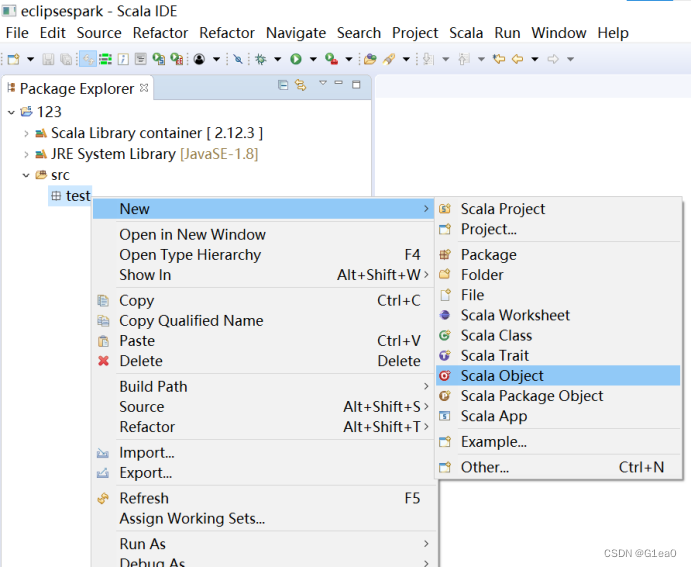Toggle the highlighted pressed toolbar button
This screenshot has height=567, width=692.
click(88, 59)
